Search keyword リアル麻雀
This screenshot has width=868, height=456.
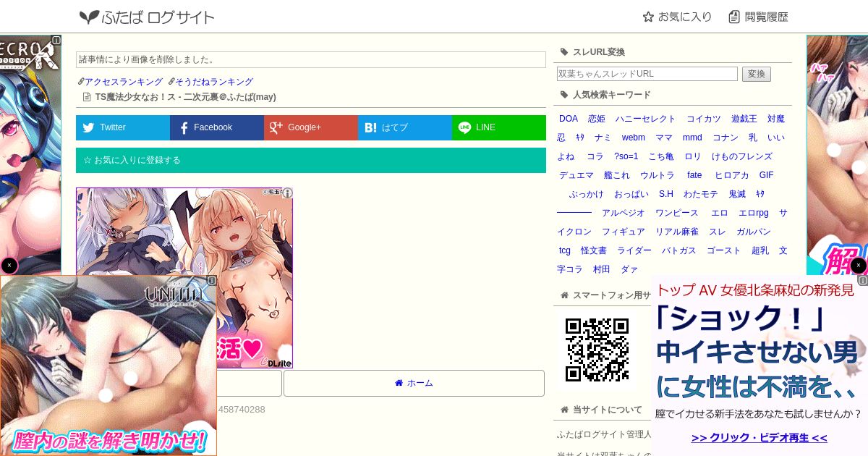(677, 232)
